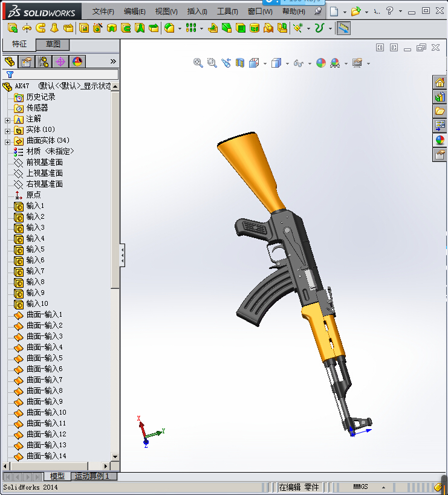Select the Rib tool
This screenshot has height=495, width=448.
click(212, 28)
